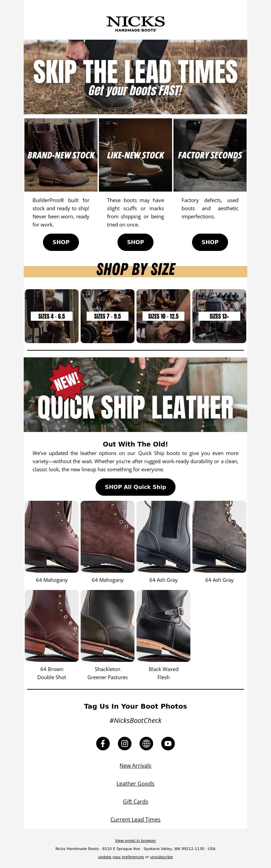Click SHOP under Like-New Stock
The image size is (271, 868).
[x=135, y=242]
